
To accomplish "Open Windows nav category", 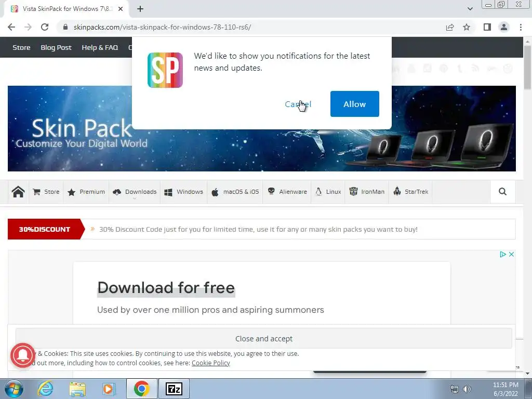I will coord(183,192).
